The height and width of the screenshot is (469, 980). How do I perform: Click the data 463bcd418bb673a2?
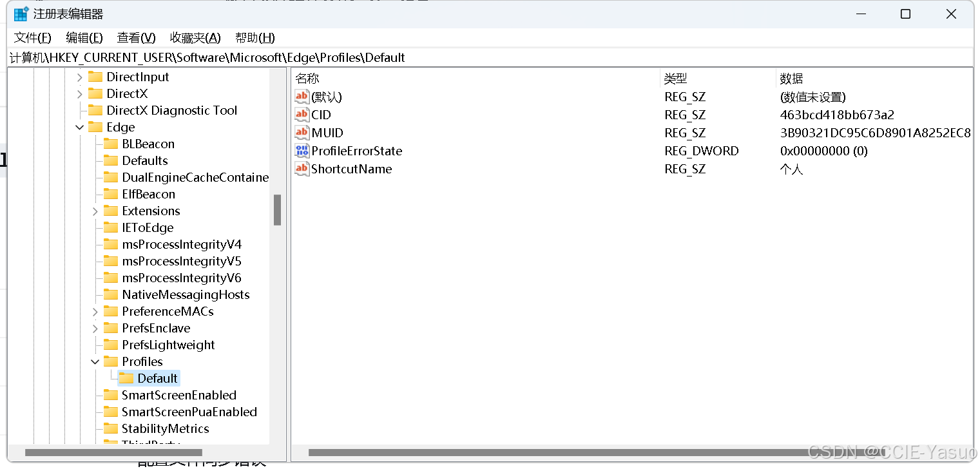point(837,115)
